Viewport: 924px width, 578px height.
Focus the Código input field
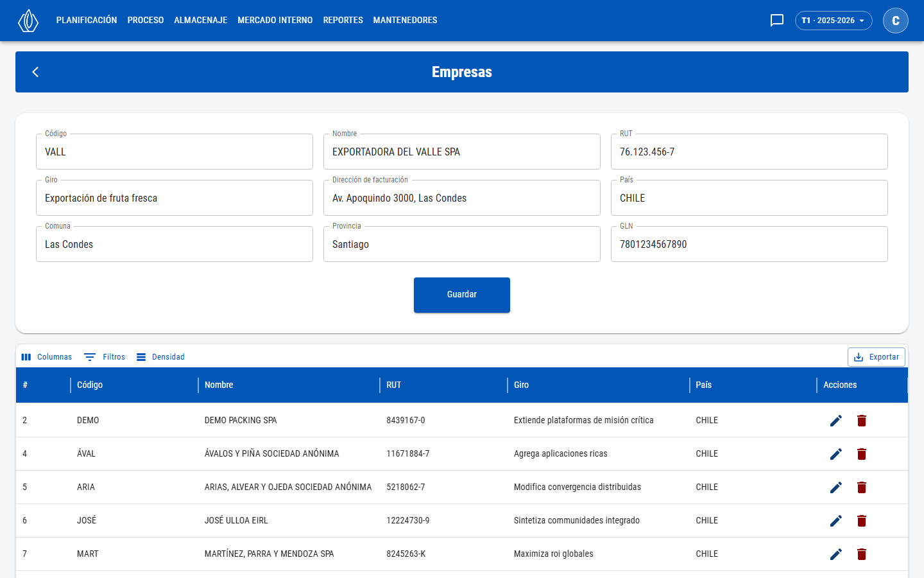click(175, 152)
